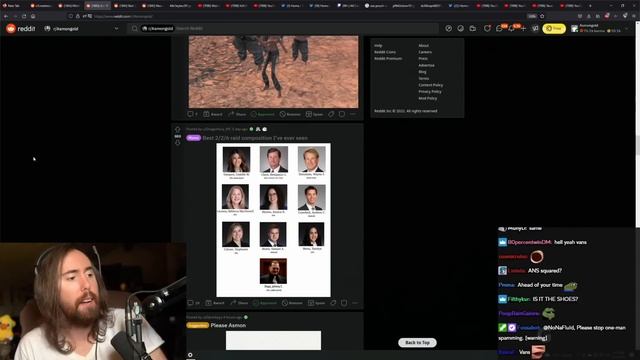The height and width of the screenshot is (360, 640).
Task: Open the Best 2/2/6 raid composition post title
Action: [255, 138]
